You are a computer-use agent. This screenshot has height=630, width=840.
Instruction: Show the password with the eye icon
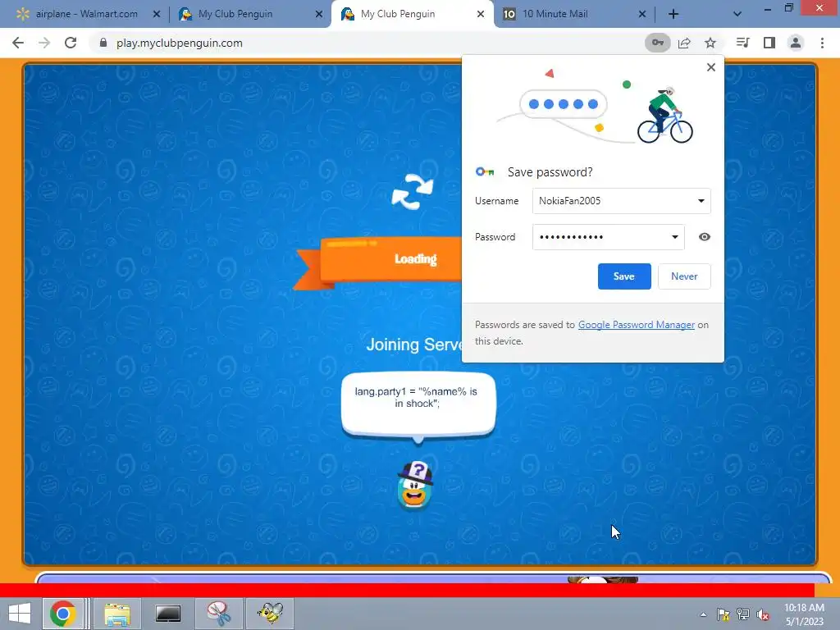705,237
